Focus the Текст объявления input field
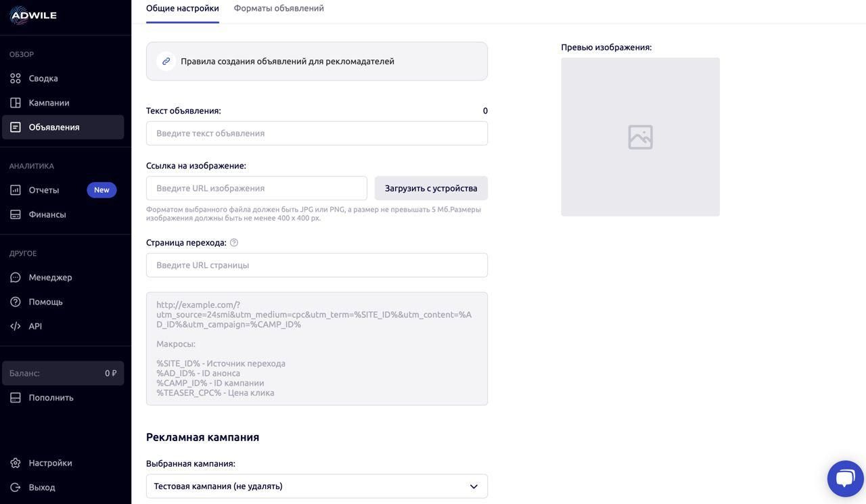This screenshot has width=866, height=504. (x=317, y=133)
